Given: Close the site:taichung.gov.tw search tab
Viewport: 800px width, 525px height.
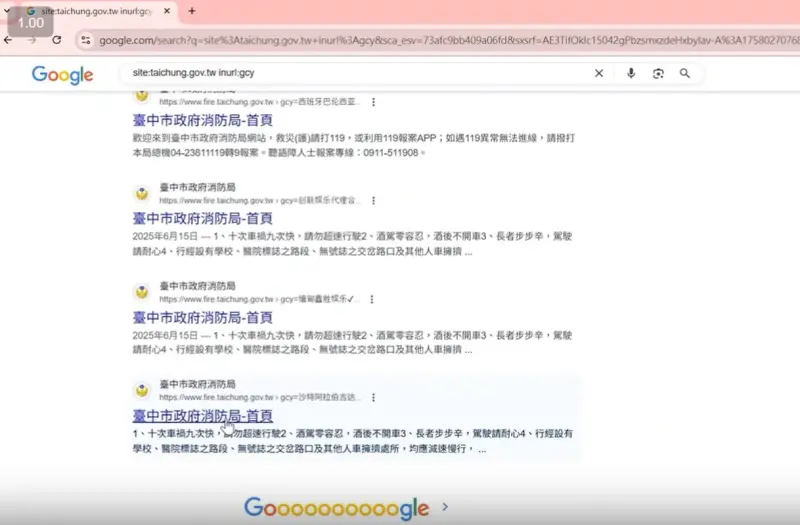Looking at the screenshot, I should point(167,11).
